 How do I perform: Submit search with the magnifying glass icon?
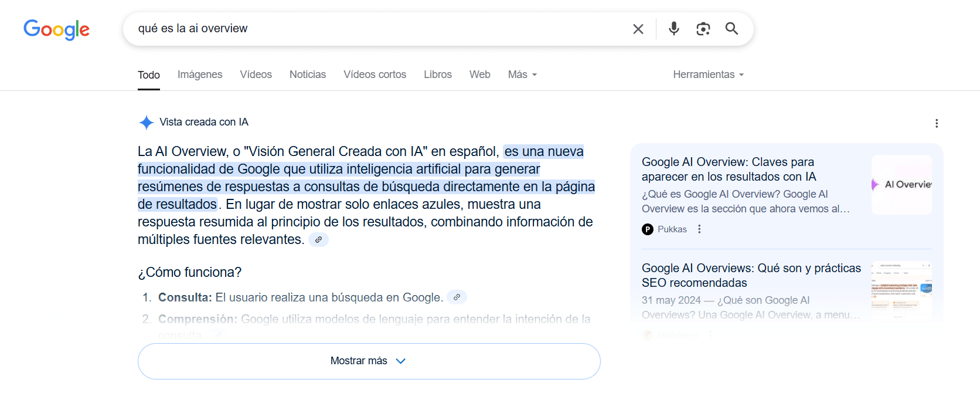[731, 28]
